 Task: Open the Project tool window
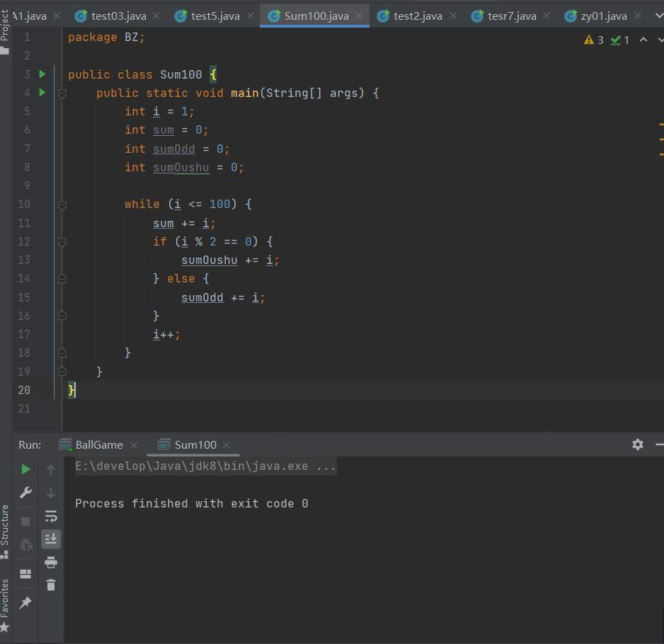pos(5,32)
